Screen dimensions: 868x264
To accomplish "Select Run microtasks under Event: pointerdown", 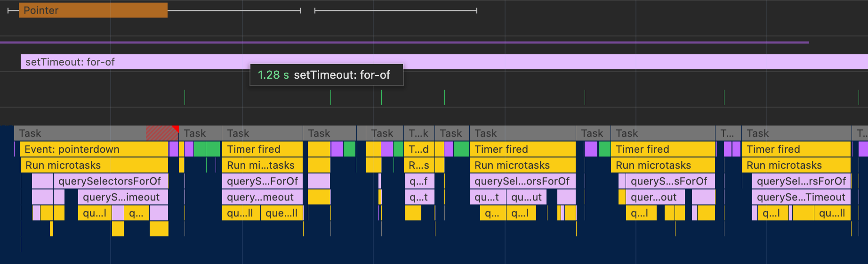I will [x=94, y=165].
